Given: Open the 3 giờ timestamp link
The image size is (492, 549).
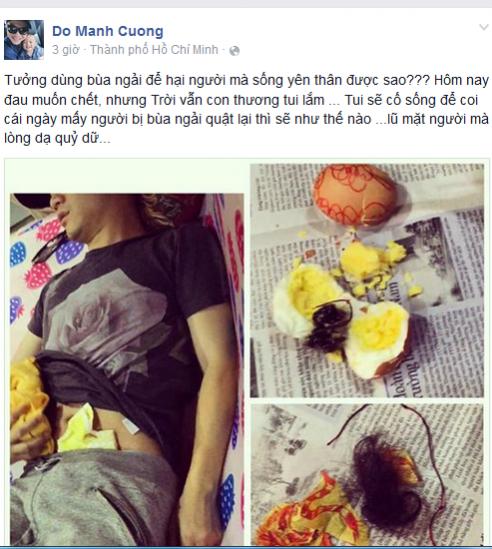Looking at the screenshot, I should tap(66, 50).
